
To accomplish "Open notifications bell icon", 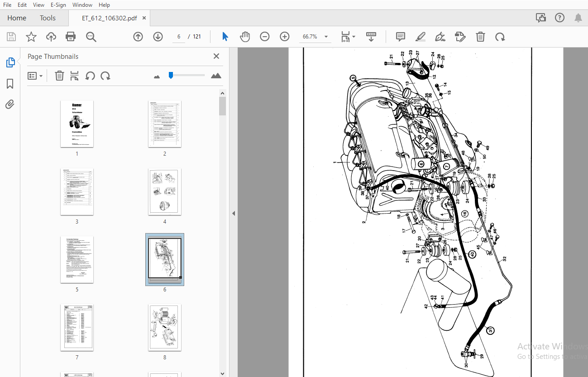I will click(x=578, y=18).
